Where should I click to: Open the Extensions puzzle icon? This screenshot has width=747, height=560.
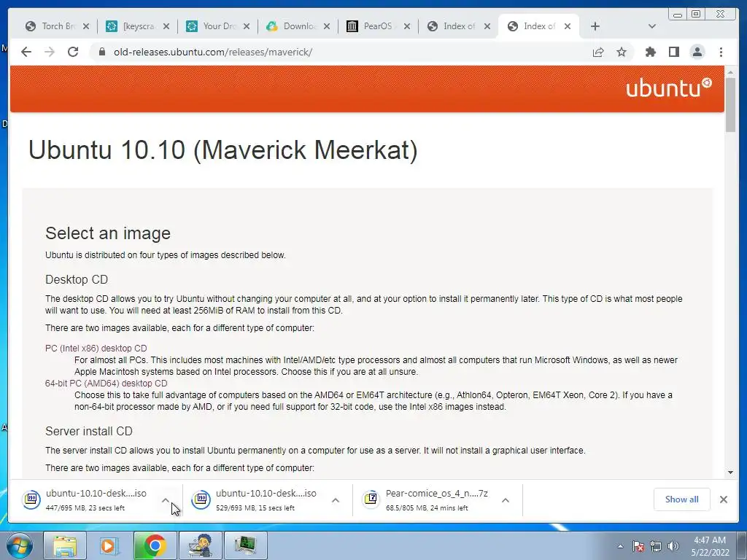(650, 52)
